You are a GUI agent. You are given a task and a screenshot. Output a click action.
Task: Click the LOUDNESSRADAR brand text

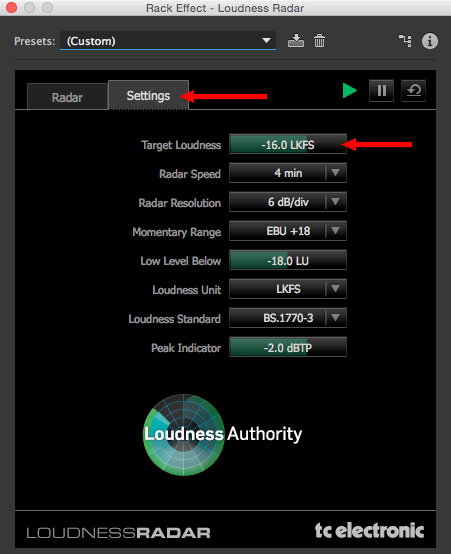coord(118,533)
